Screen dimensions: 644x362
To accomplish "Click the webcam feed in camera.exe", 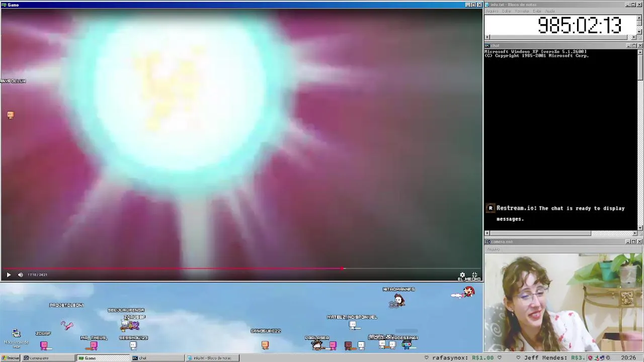I will coord(563,302).
